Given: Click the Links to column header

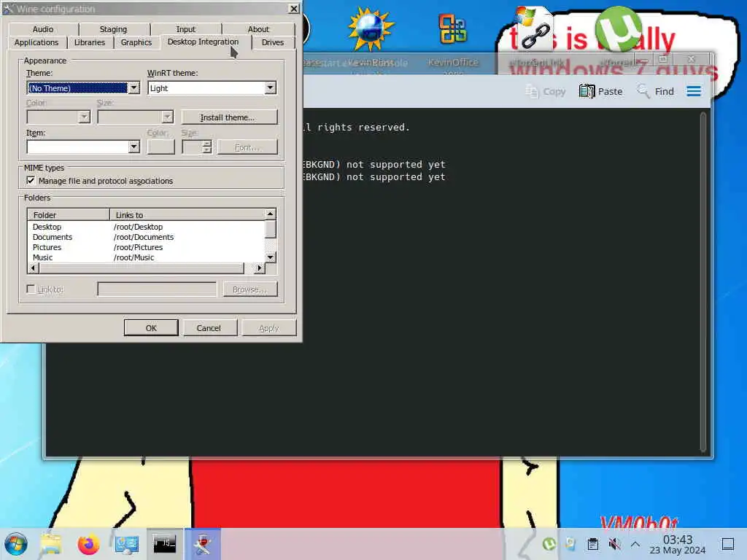Looking at the screenshot, I should [187, 215].
